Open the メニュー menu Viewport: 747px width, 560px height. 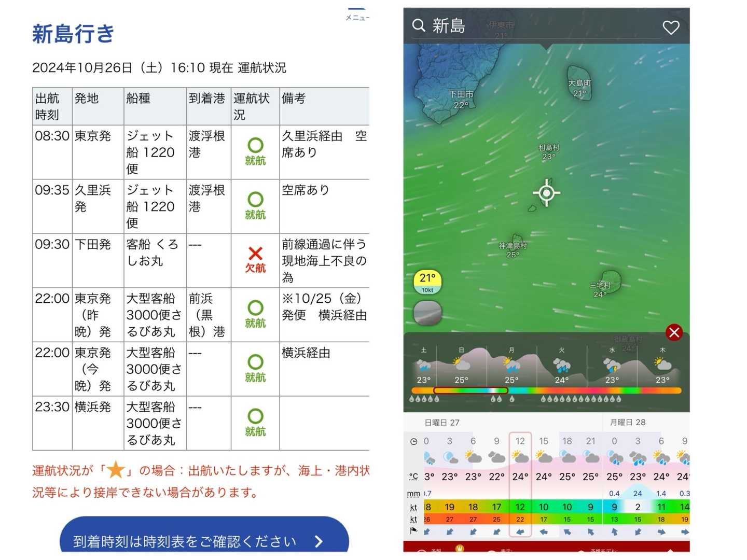(x=357, y=15)
